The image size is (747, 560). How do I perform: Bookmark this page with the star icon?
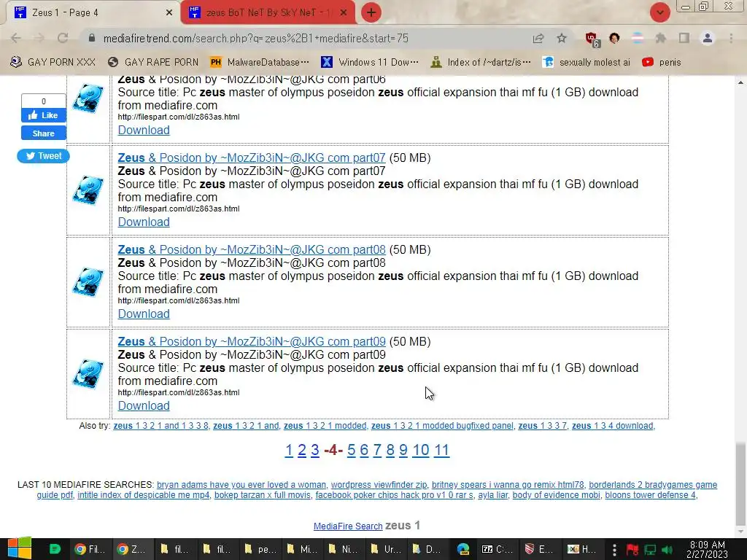pos(562,38)
